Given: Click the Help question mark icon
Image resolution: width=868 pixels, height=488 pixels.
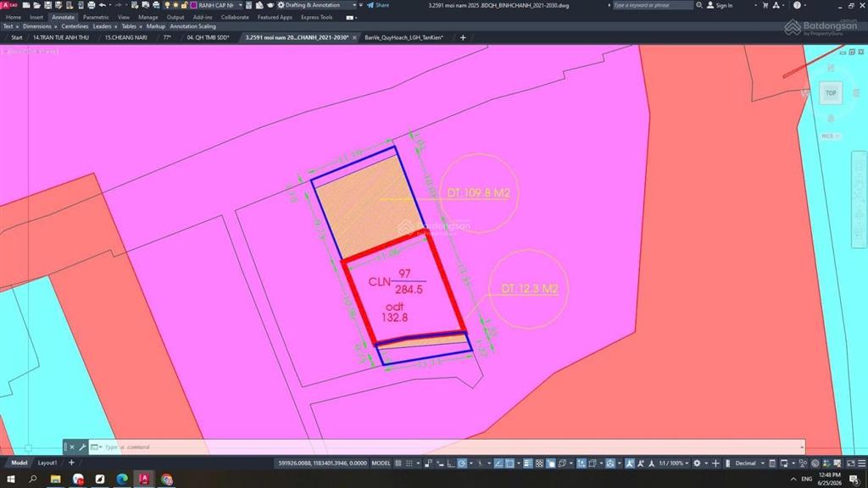Looking at the screenshot, I should coord(797,5).
